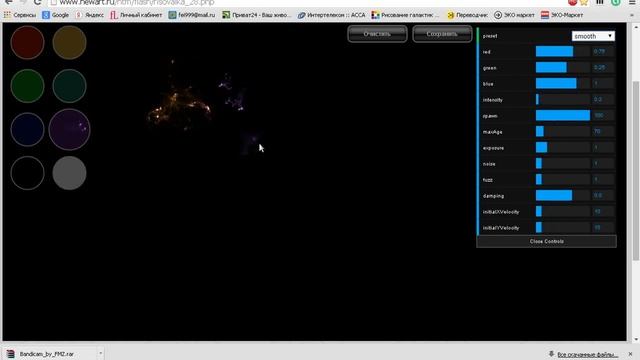Open the download item options arrow
The image size is (640, 360).
[100, 353]
